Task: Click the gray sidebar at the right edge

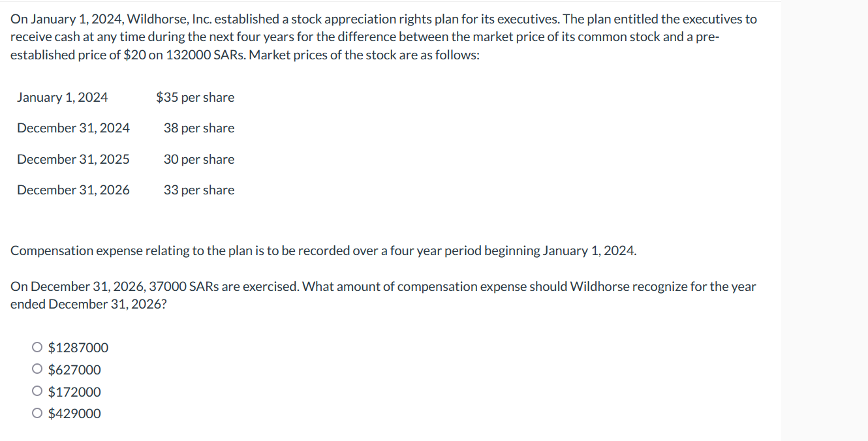Action: [824, 222]
